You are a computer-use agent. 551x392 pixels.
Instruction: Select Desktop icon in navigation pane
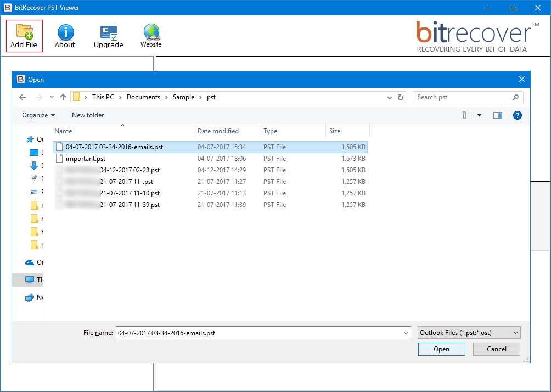point(34,153)
